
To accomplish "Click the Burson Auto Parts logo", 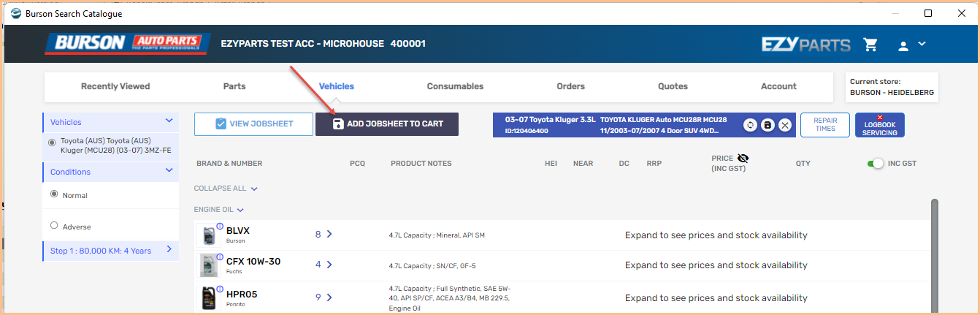I will click(128, 43).
